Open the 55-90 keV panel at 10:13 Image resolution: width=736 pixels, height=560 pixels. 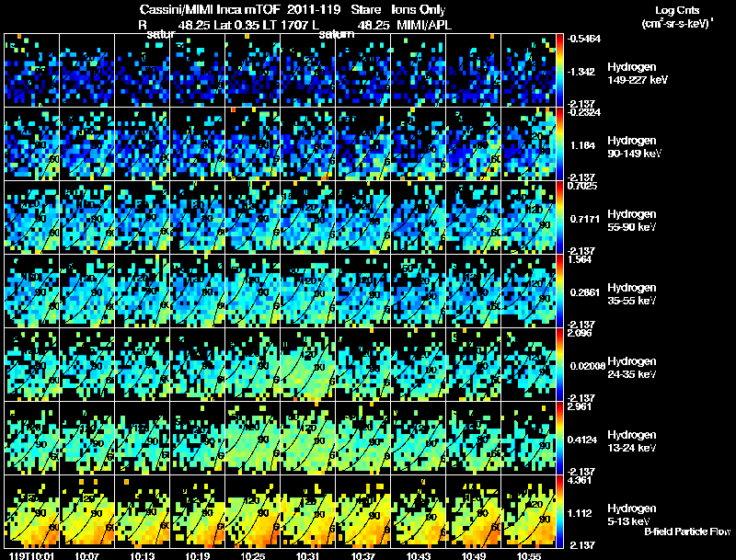coord(143,217)
